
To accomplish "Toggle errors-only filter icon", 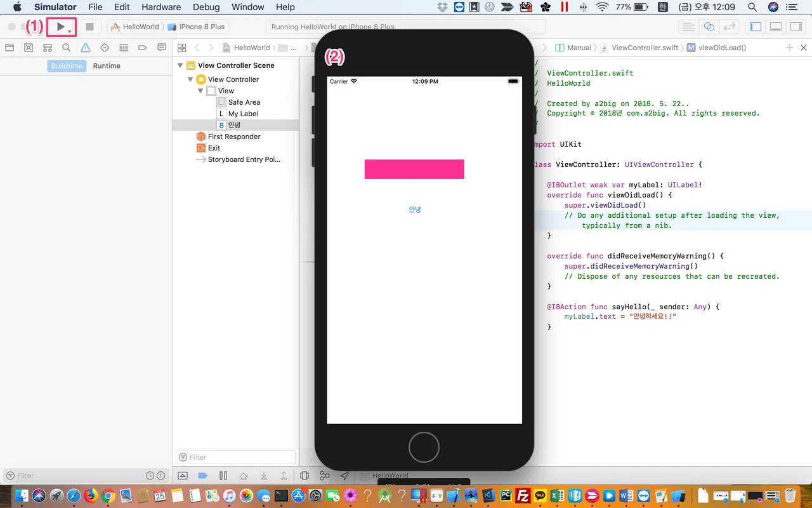I will [160, 476].
